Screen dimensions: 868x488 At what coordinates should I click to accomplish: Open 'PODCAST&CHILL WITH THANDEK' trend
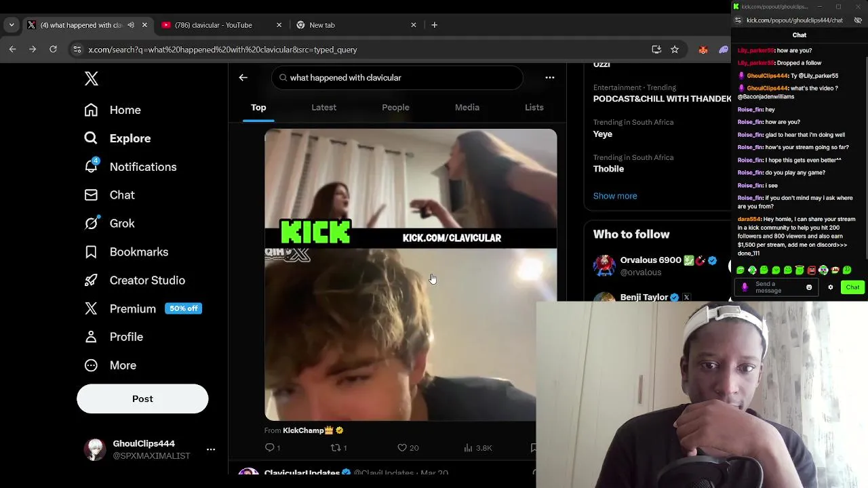point(662,99)
